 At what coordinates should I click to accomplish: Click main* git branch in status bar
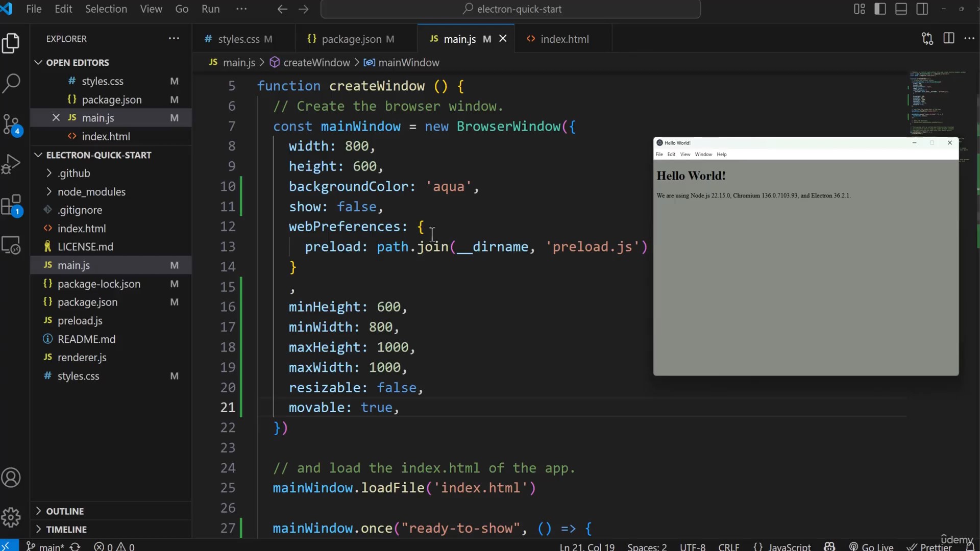pos(45,546)
